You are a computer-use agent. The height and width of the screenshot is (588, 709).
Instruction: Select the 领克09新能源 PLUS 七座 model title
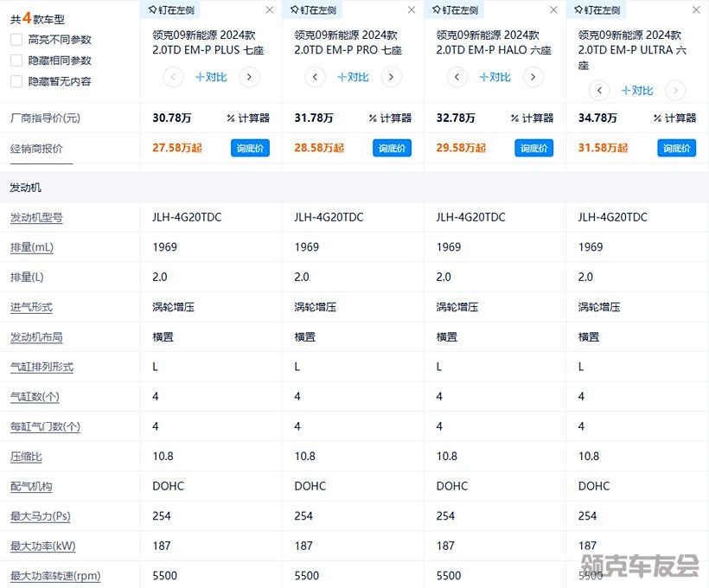(208, 42)
